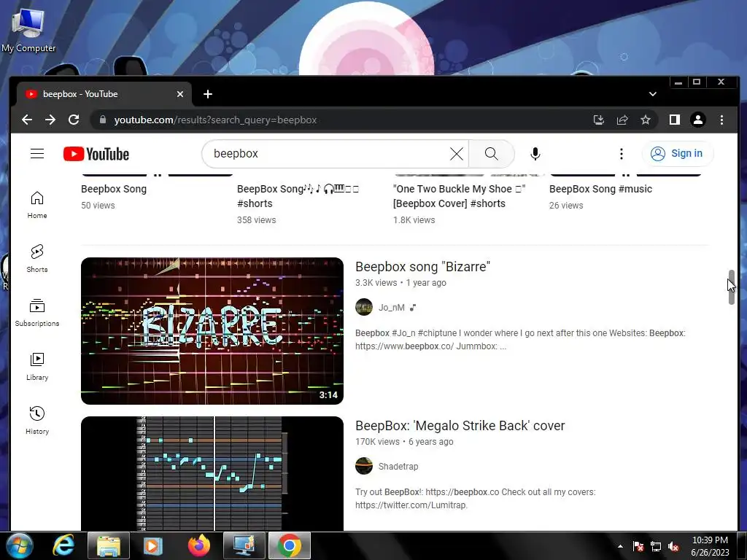747x560 pixels.
Task: Click "170K views" text under Megalo
Action: point(377,442)
